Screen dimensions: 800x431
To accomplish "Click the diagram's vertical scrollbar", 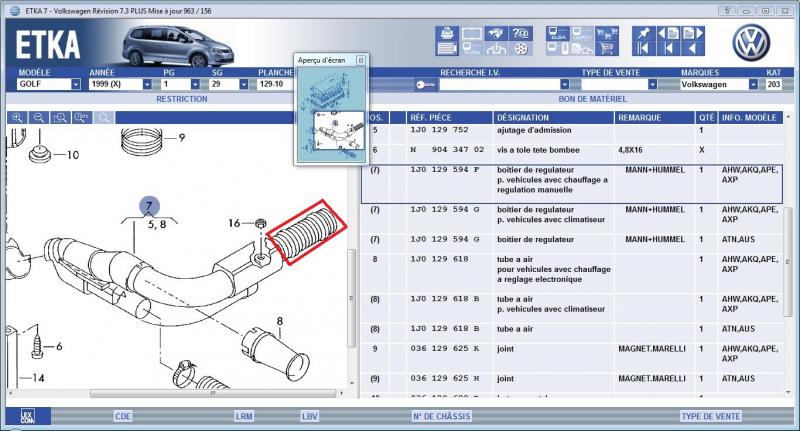I will point(352,298).
